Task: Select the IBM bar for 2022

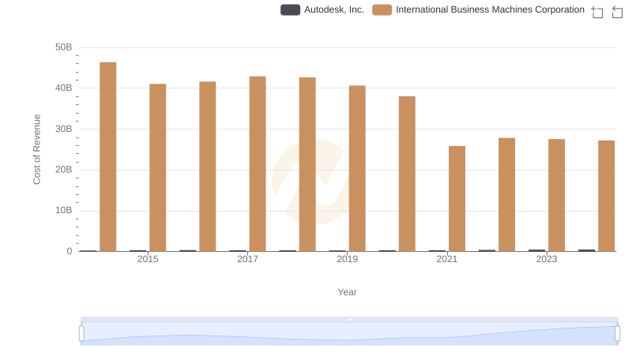Action: pos(506,194)
